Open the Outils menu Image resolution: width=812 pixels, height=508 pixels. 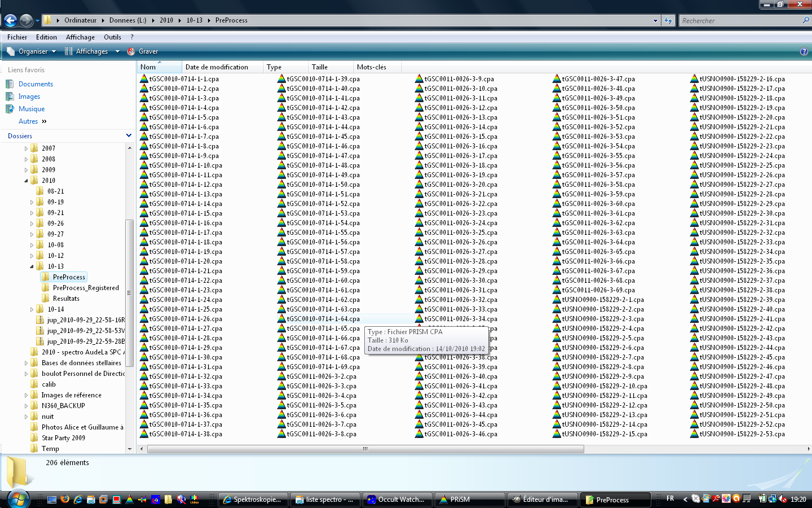click(x=112, y=37)
